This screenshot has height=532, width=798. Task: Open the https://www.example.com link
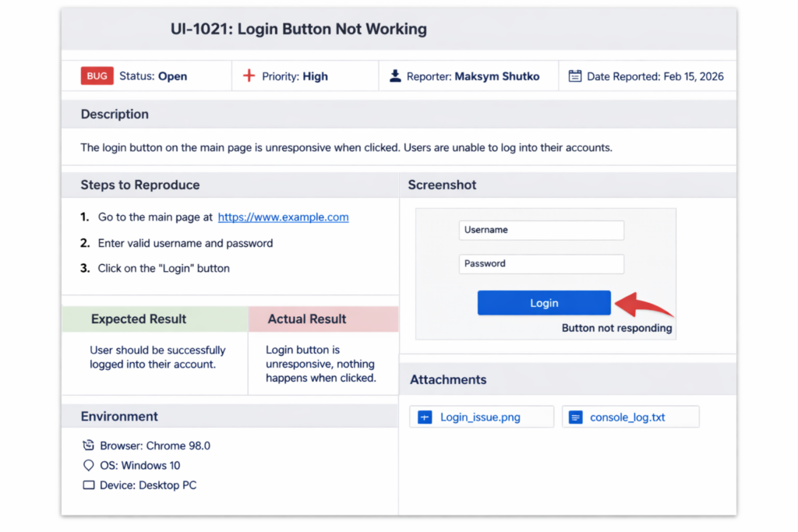pos(283,217)
